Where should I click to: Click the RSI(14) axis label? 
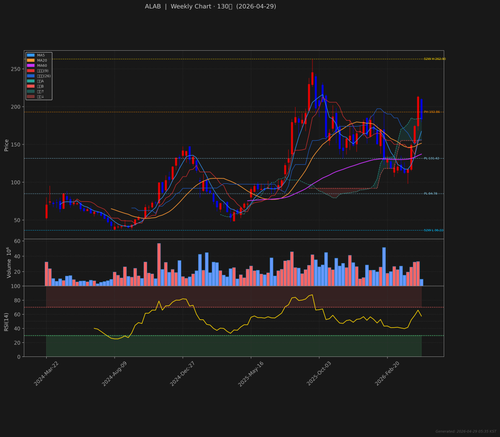click(x=6, y=322)
